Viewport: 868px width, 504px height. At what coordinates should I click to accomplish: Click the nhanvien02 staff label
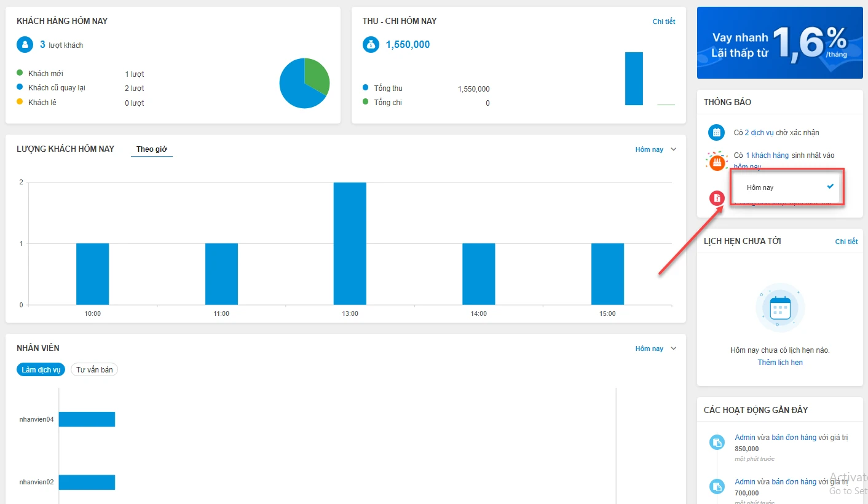[x=36, y=482]
